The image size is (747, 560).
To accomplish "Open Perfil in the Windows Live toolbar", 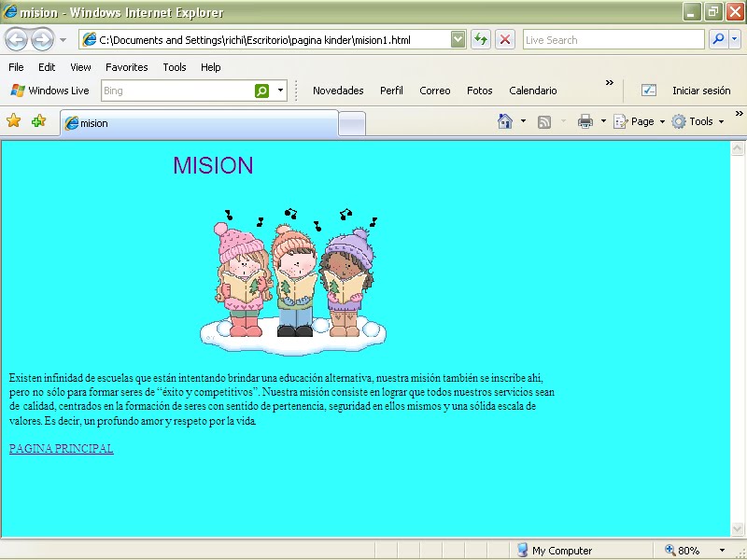I will click(391, 91).
